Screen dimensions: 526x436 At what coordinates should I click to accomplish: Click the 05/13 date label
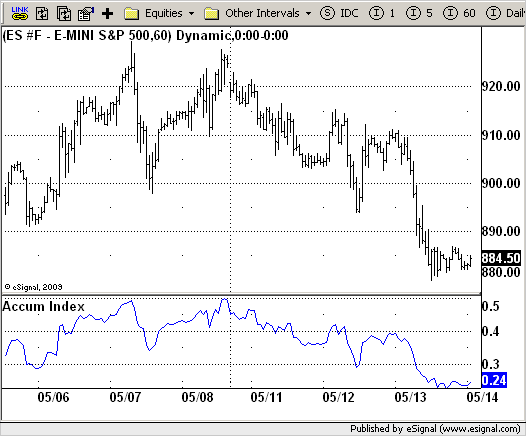(410, 397)
